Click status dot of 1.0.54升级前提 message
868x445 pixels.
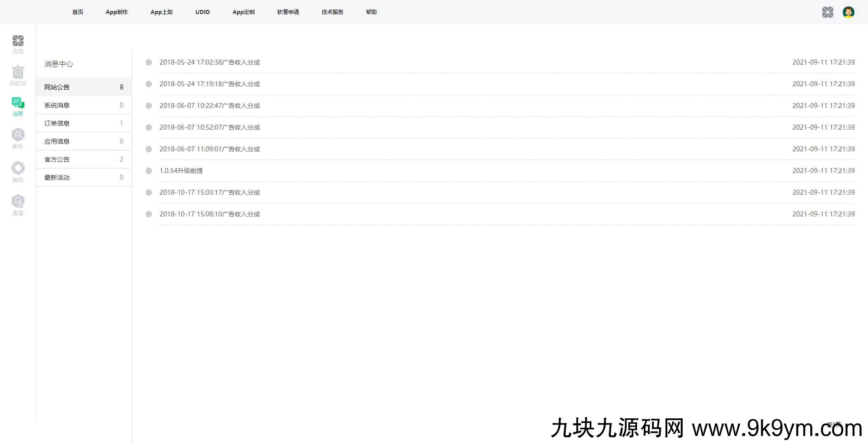click(149, 171)
